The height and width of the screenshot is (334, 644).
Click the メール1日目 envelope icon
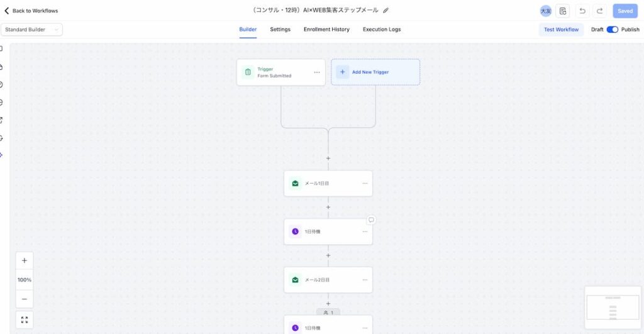(x=295, y=184)
